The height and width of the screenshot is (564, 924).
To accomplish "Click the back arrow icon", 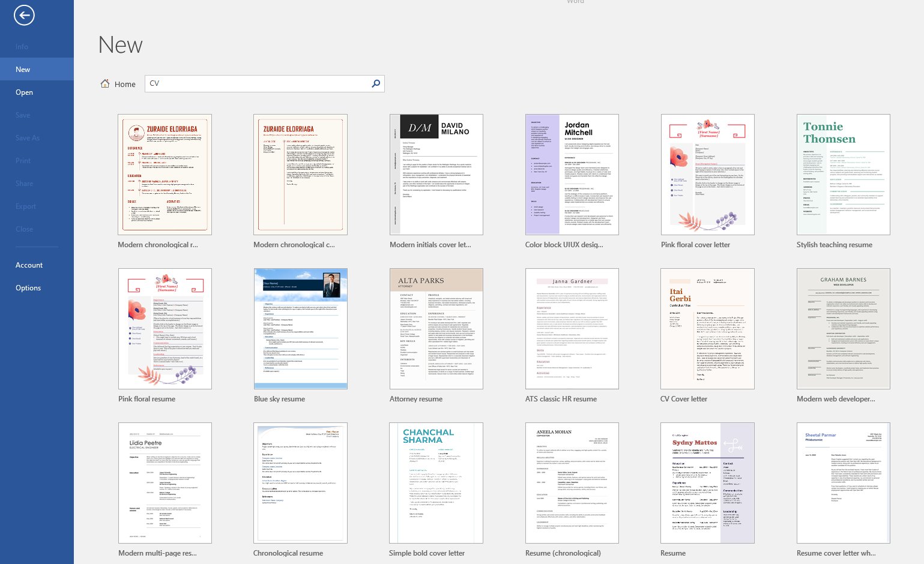I will (x=24, y=16).
